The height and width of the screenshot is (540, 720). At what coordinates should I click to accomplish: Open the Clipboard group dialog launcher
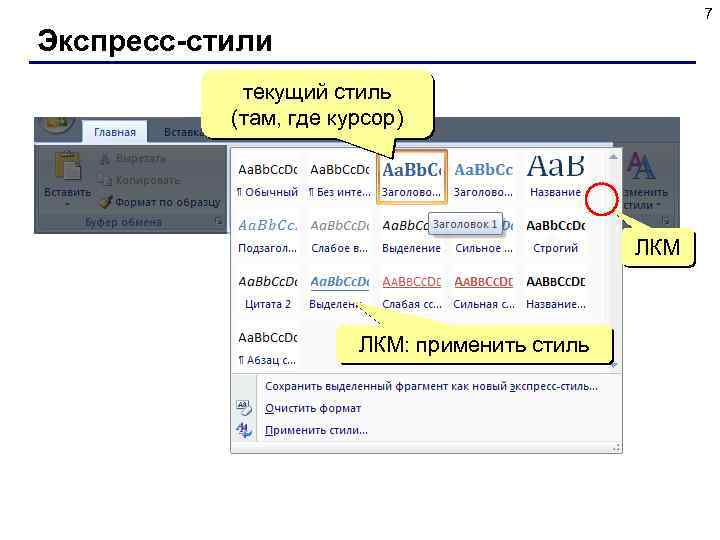pos(219,221)
